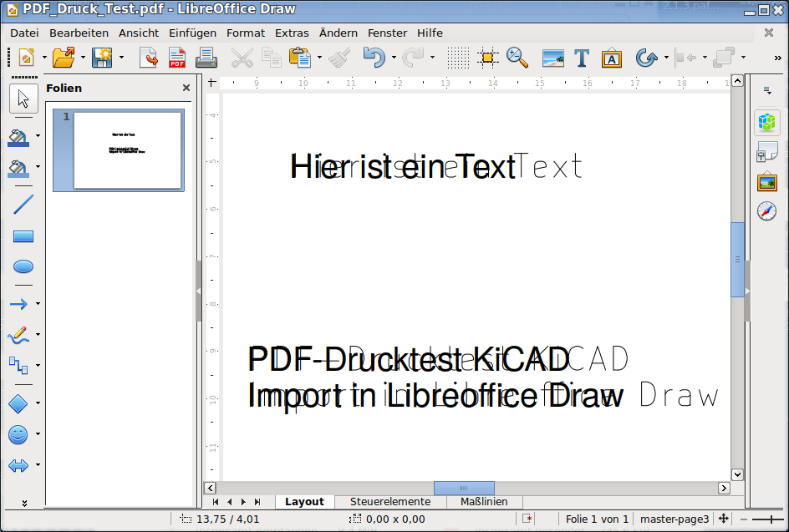
Task: Click the Fit slide to window icon
Action: pos(724,519)
